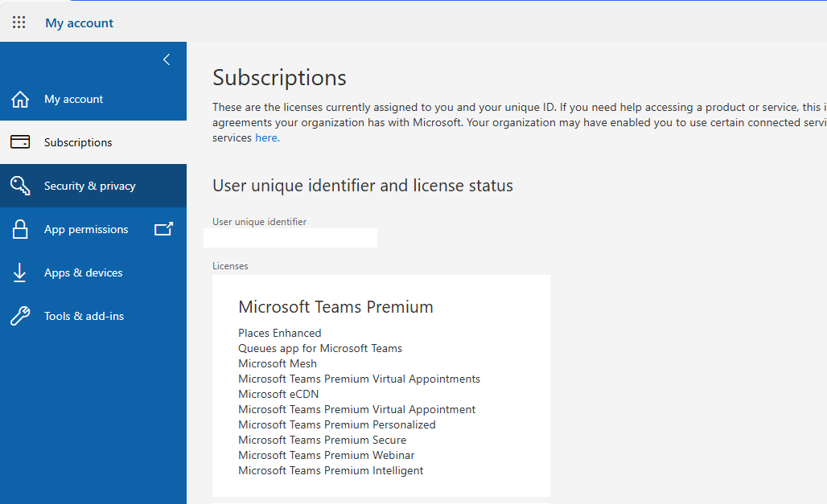
Task: Follow the 'here.' link in the description
Action: coord(267,137)
